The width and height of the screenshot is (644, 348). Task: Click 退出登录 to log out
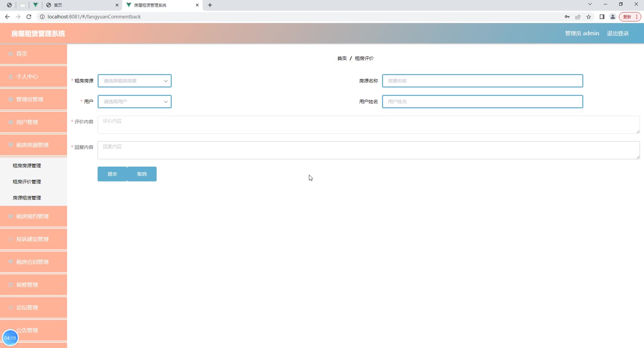tap(618, 34)
